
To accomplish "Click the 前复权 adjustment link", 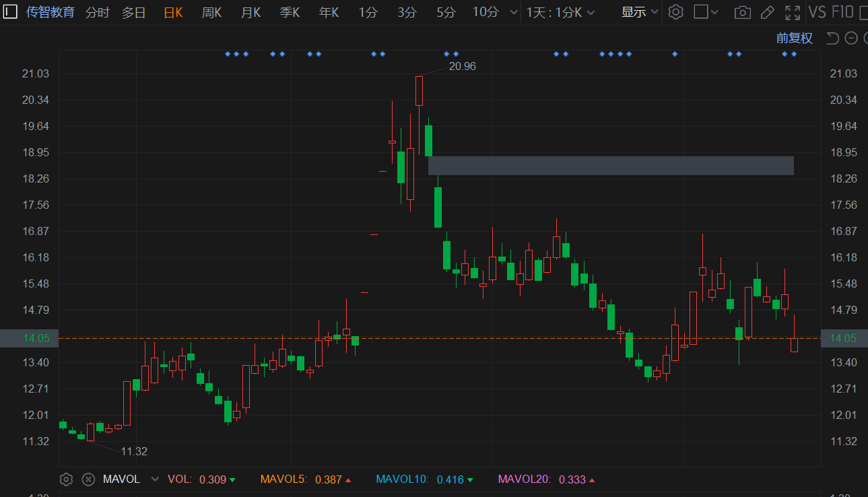I will tap(794, 38).
